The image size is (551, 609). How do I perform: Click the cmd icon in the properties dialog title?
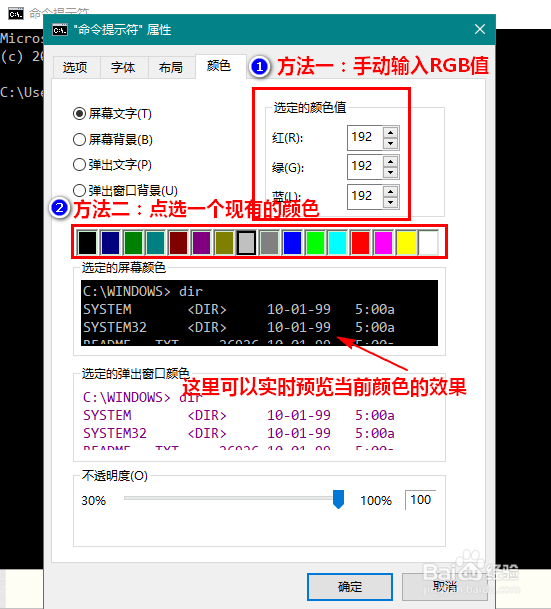click(x=60, y=30)
